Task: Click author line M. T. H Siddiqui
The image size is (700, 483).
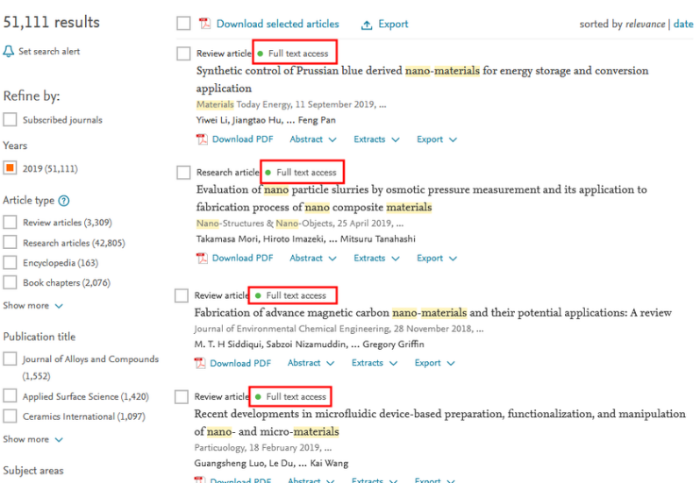Action: [309, 344]
